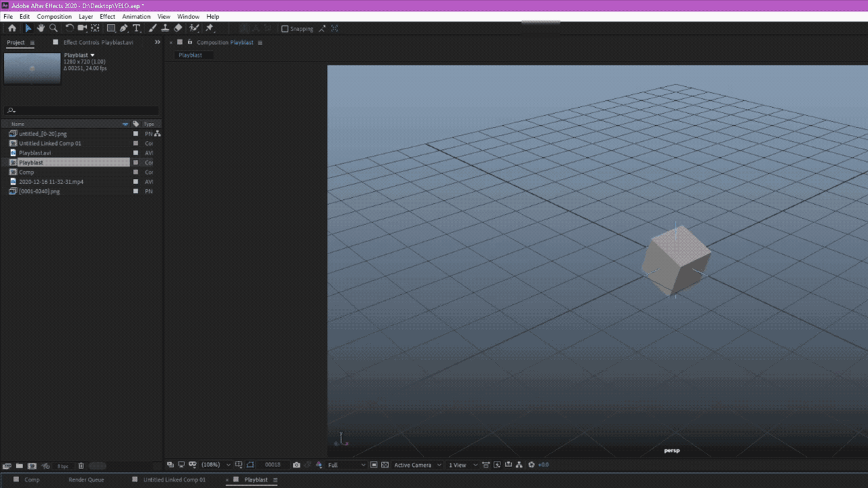868x488 pixels.
Task: Select the Unified Camera tool
Action: [82, 28]
